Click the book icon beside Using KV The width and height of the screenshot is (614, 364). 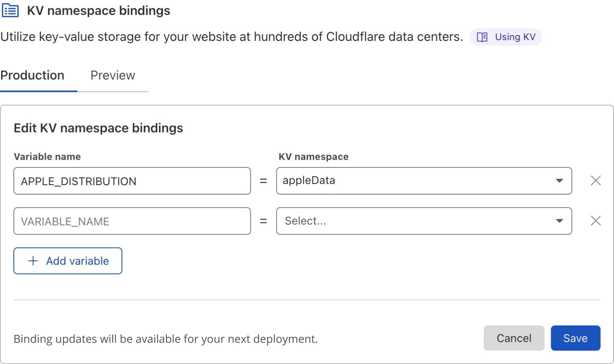(482, 37)
